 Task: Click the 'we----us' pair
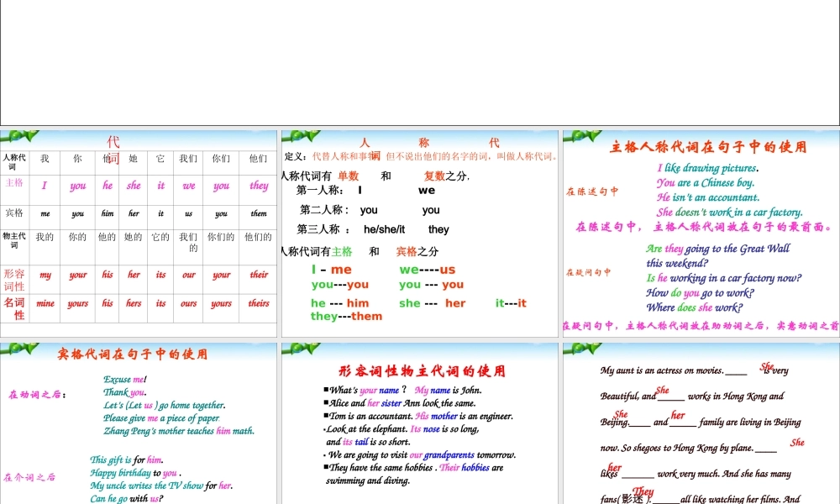click(427, 270)
